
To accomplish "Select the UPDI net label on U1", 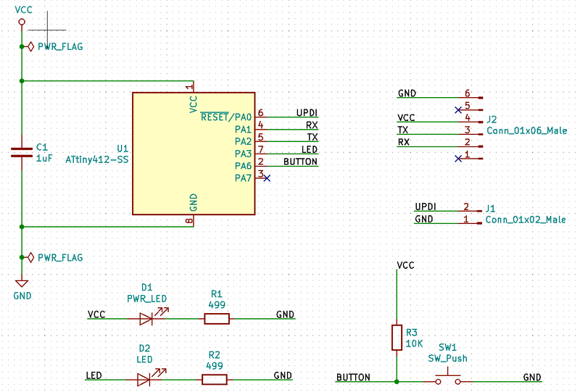I will click(307, 113).
